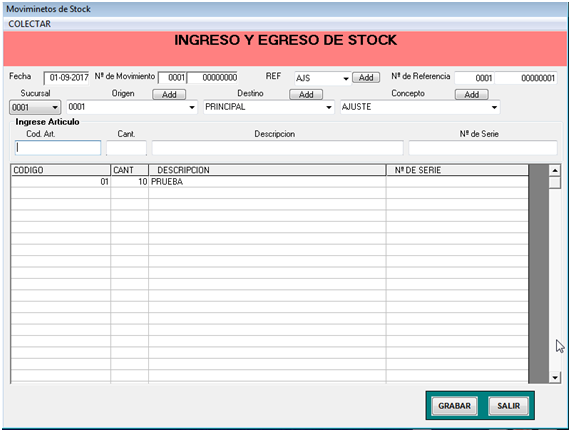The image size is (571, 432).
Task: Click the Cant. input field
Action: (126, 148)
